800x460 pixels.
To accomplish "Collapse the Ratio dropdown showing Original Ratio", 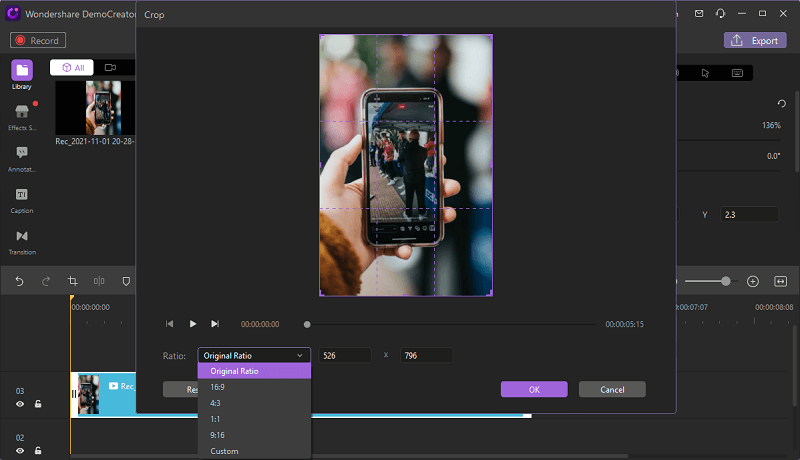I will coord(254,355).
